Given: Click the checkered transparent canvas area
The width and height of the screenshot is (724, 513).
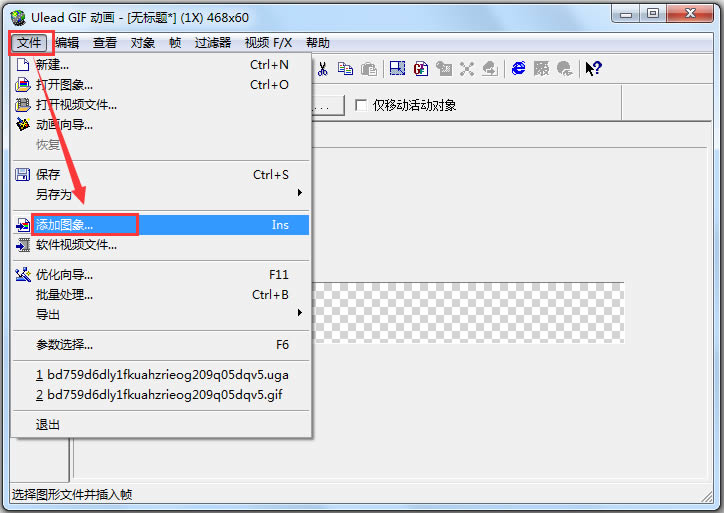Looking at the screenshot, I should [x=469, y=313].
